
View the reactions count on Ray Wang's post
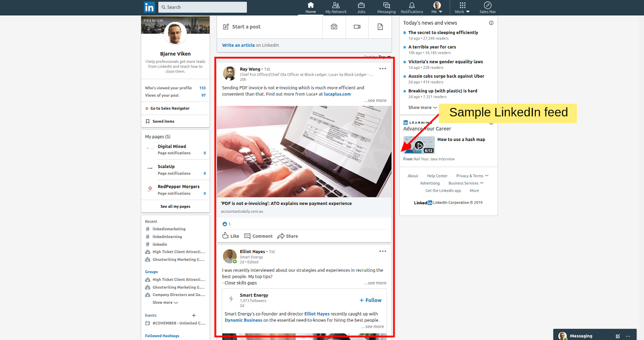click(227, 224)
